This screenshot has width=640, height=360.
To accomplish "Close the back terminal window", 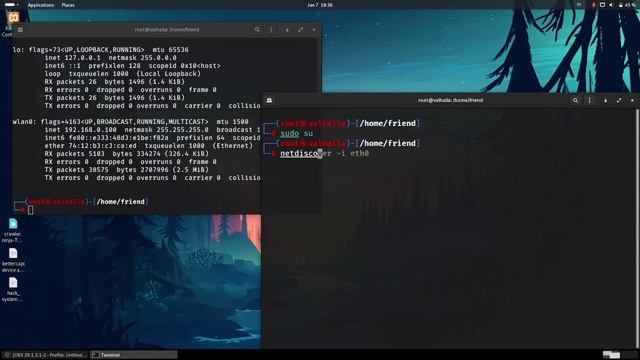I will coord(314,30).
